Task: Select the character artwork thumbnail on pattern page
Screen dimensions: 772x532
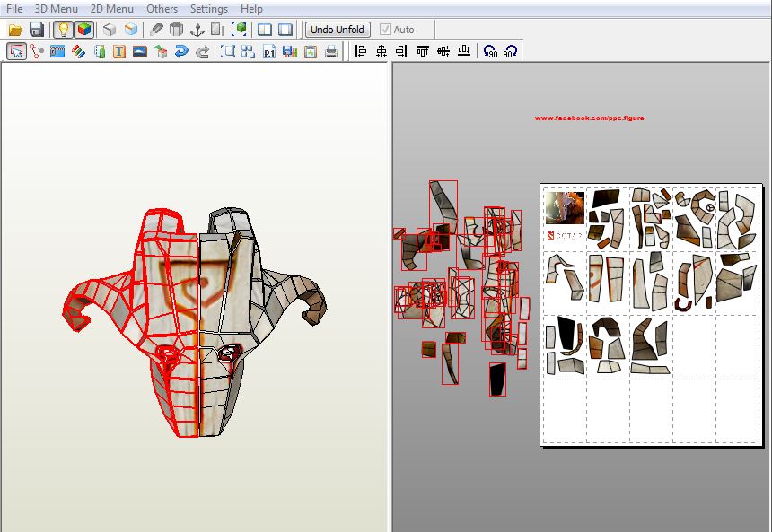Action: (565, 207)
